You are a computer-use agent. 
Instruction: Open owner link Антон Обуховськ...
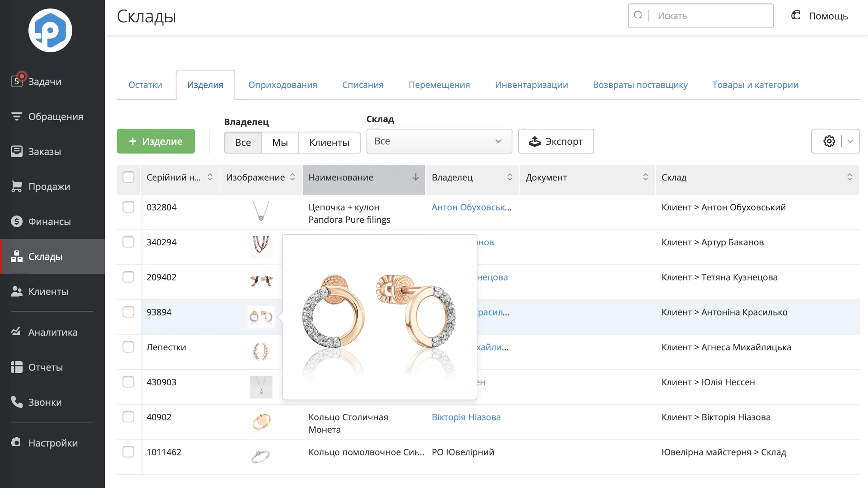point(471,207)
